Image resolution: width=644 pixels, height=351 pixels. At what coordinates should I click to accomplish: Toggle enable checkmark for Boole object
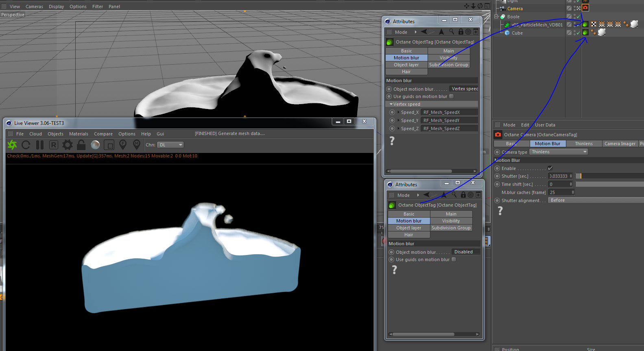pyautogui.click(x=578, y=17)
